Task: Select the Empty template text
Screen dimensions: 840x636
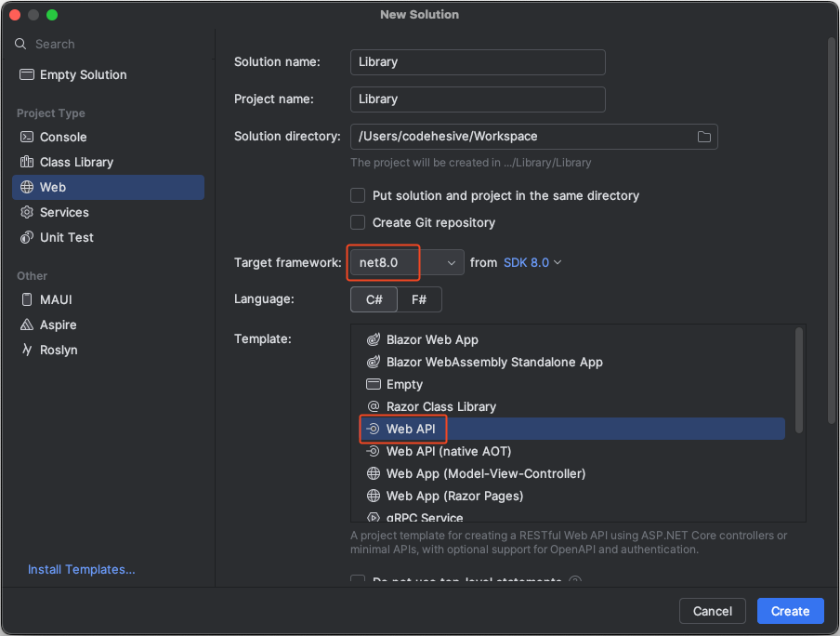Action: point(404,385)
